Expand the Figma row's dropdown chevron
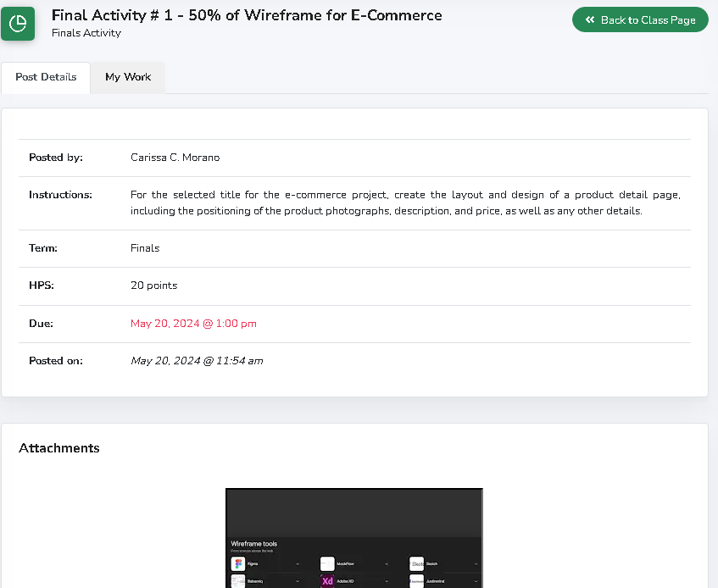Image resolution: width=718 pixels, height=588 pixels. [298, 564]
